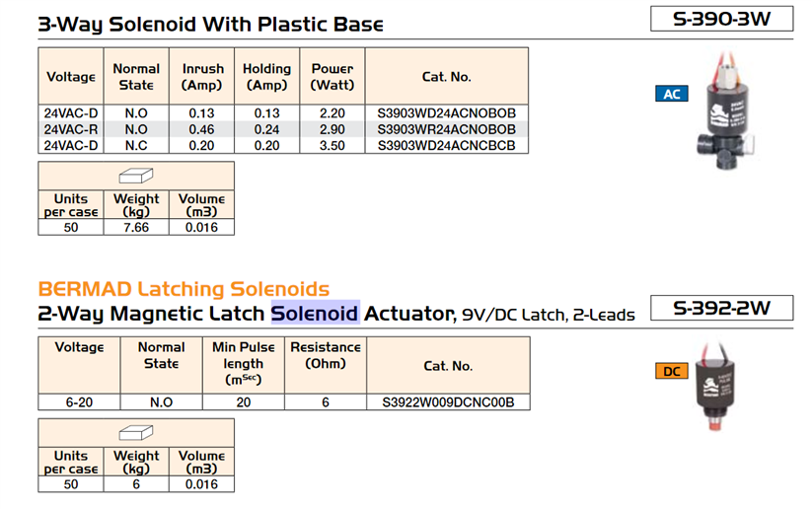Screen dimensions: 812x509
Task: Click the 24VAC-R voltage cell
Action: [71, 129]
